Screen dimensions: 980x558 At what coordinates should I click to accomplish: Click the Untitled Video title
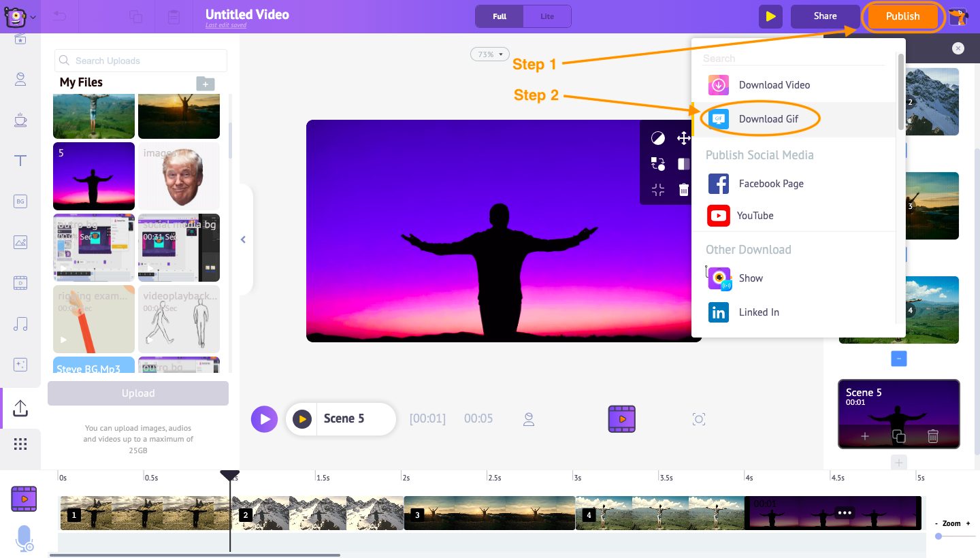click(247, 14)
